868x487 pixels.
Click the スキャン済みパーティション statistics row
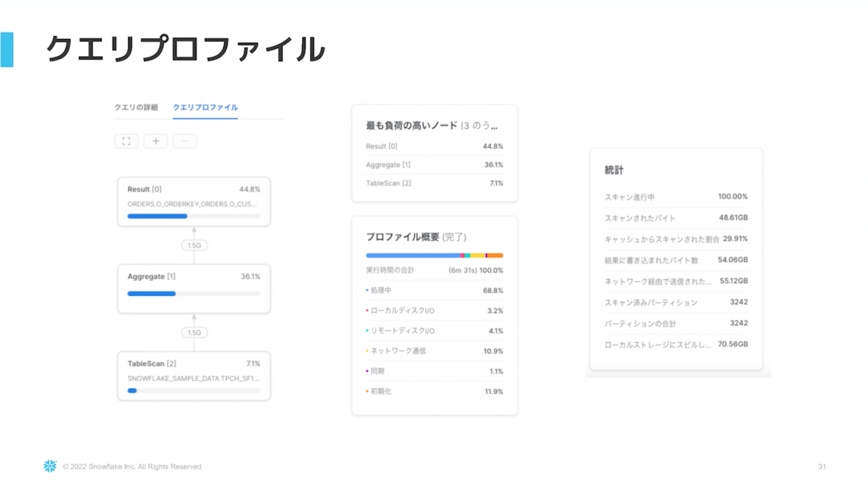pos(676,302)
